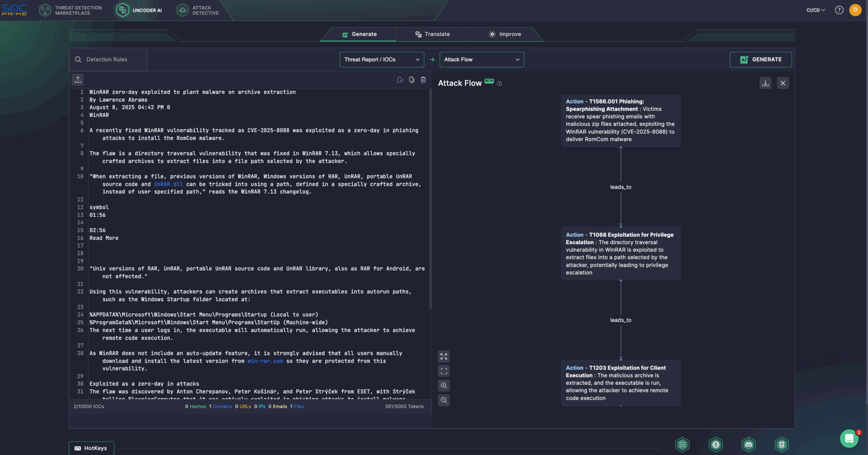Click the copy editor content icon
The width and height of the screenshot is (868, 455).
coord(412,80)
